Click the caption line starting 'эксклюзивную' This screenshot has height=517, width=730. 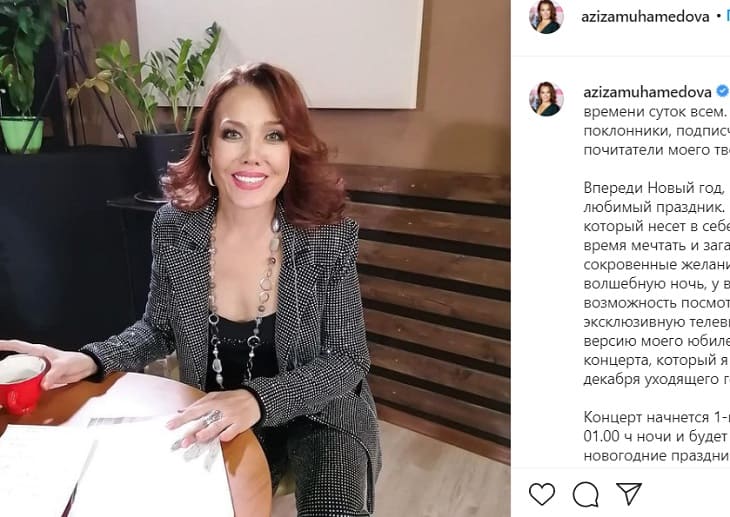[656, 322]
